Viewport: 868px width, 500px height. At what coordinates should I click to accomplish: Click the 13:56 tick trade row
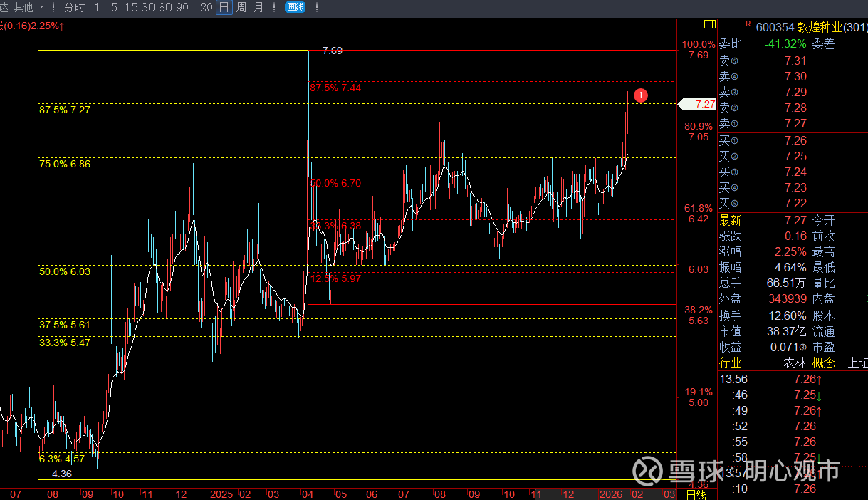(793, 379)
